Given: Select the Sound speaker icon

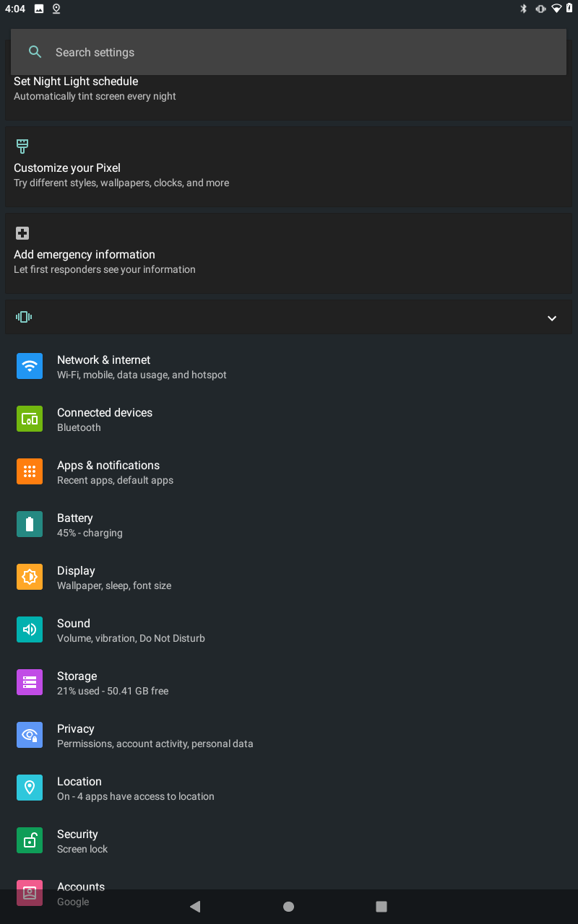Looking at the screenshot, I should point(30,629).
